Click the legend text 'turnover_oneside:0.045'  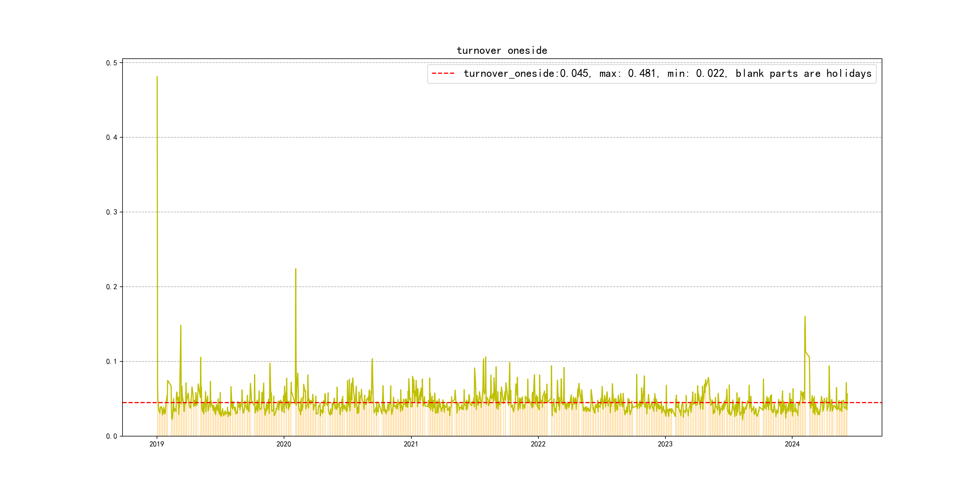[x=527, y=73]
